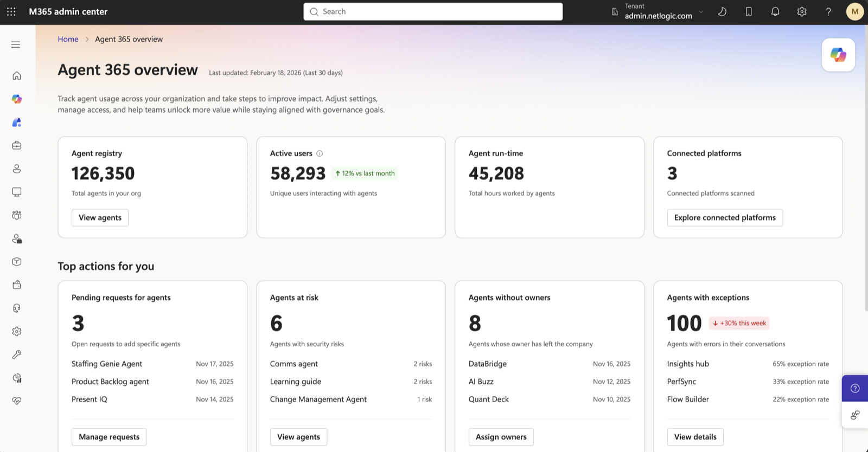Image resolution: width=868 pixels, height=452 pixels.
Task: Open Support headset icon in sidebar
Action: click(17, 308)
